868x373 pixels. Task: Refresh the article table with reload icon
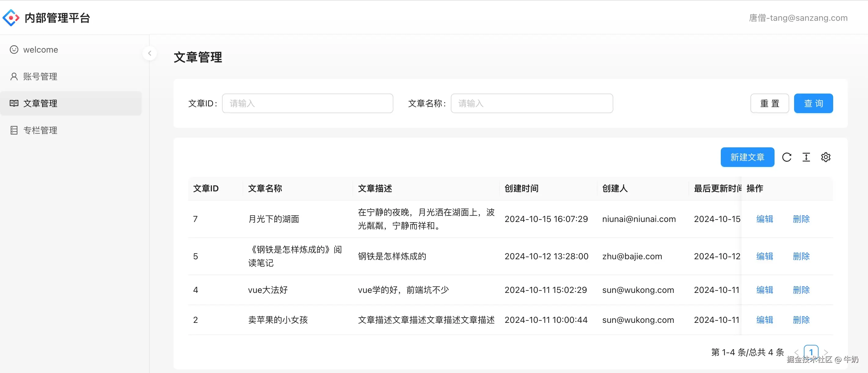(786, 157)
